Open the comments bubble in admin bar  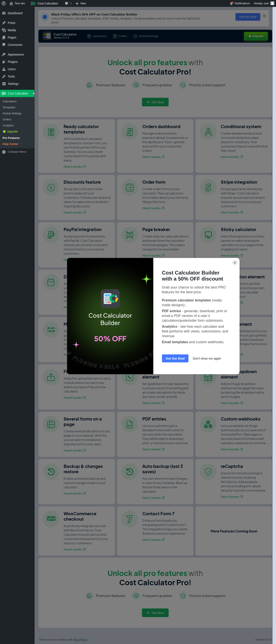tap(68, 3)
